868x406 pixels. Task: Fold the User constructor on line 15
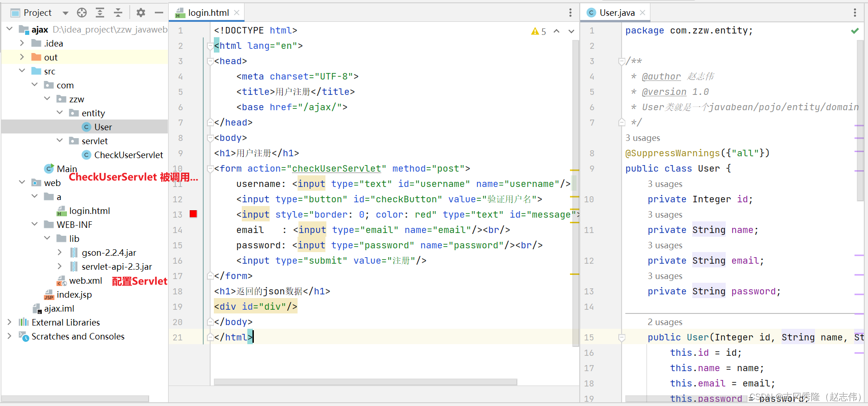click(622, 337)
